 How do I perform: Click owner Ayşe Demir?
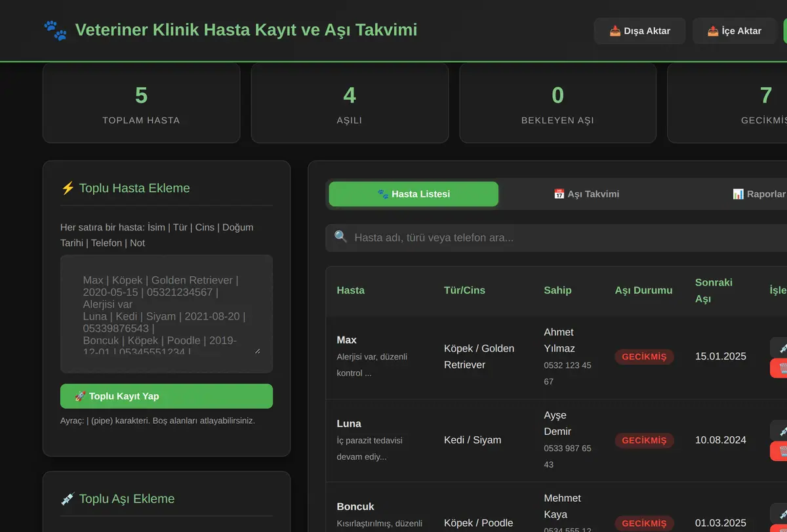coord(558,423)
